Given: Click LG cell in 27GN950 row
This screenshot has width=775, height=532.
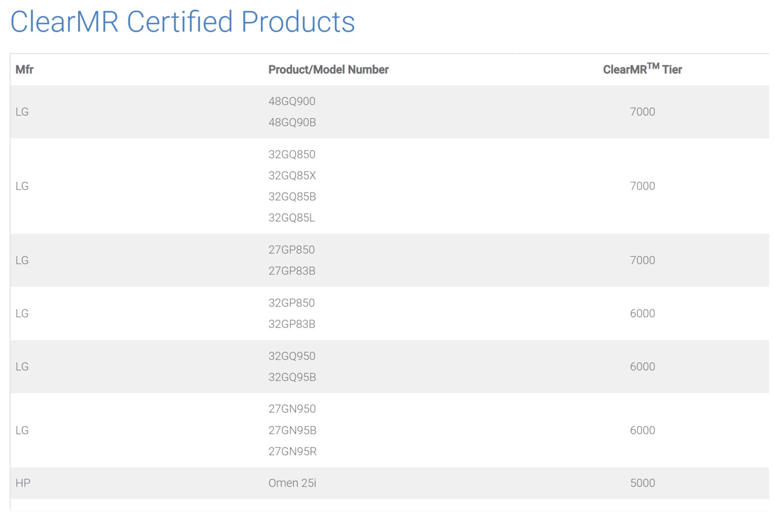Looking at the screenshot, I should pos(22,431).
